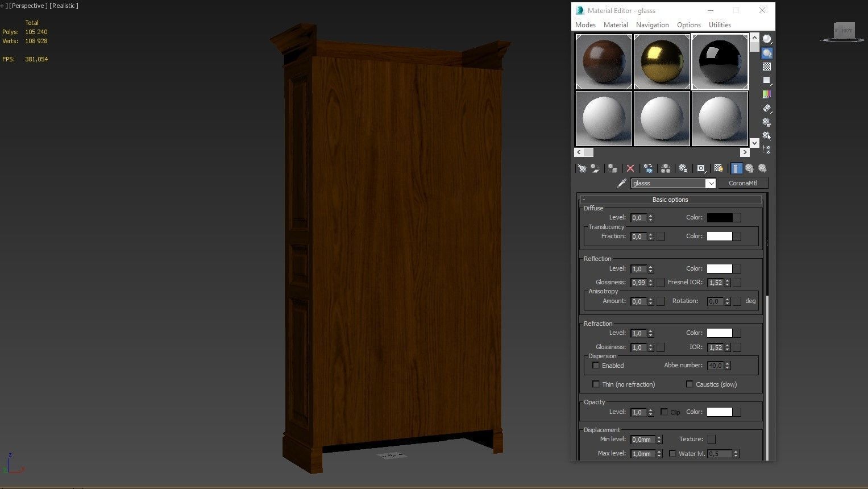Click Go Forward to Sibling icon
Image resolution: width=868 pixels, height=489 pixels.
coord(762,168)
